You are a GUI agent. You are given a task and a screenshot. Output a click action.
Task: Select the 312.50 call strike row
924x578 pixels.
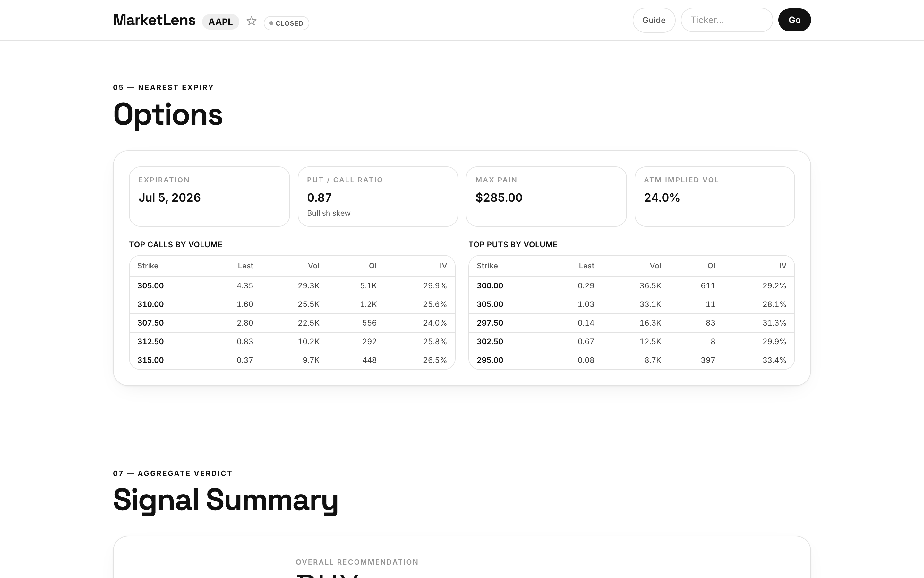point(292,342)
